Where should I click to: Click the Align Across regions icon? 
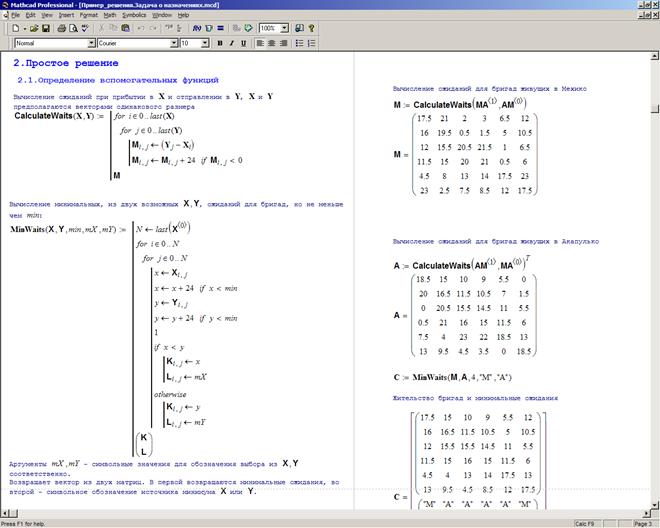[x=169, y=28]
